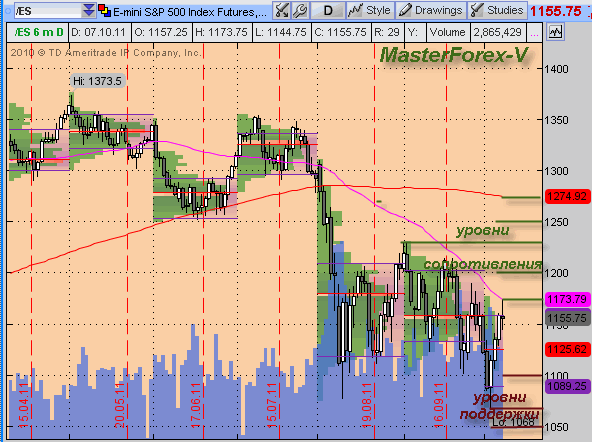Viewport: 592px width, 442px height.
Task: Open the Studies menu
Action: coord(498,11)
